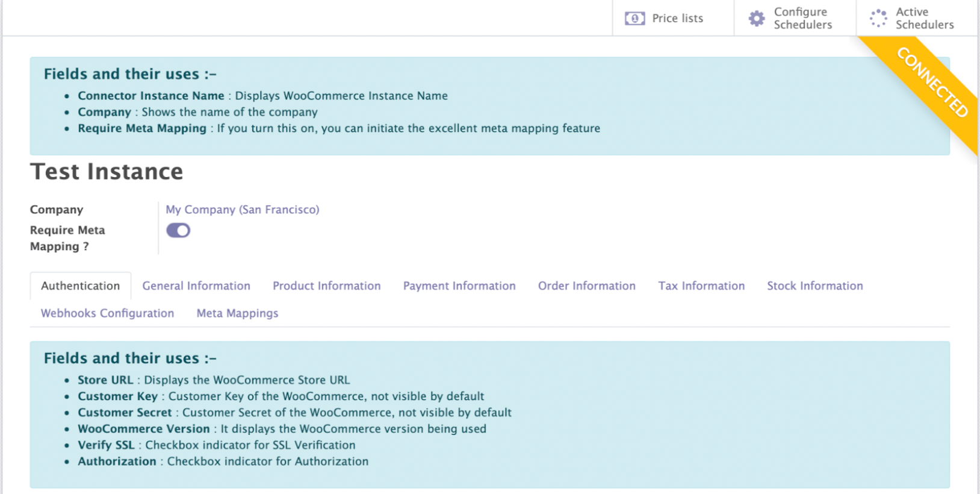Click the Configure Schedulers gear icon
980x494 pixels.
[757, 19]
